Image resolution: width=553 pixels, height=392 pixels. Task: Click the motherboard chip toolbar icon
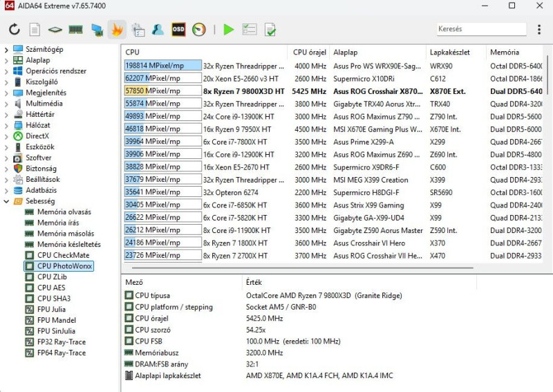point(55,30)
